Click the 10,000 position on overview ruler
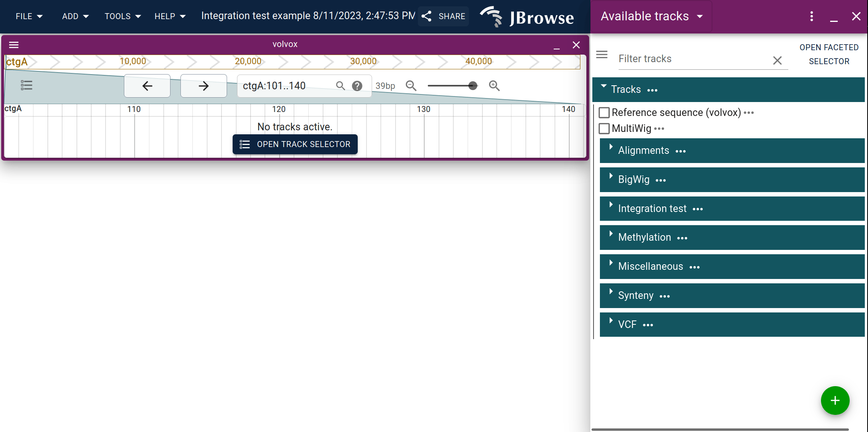Viewport: 868px width, 432px height. [133, 61]
